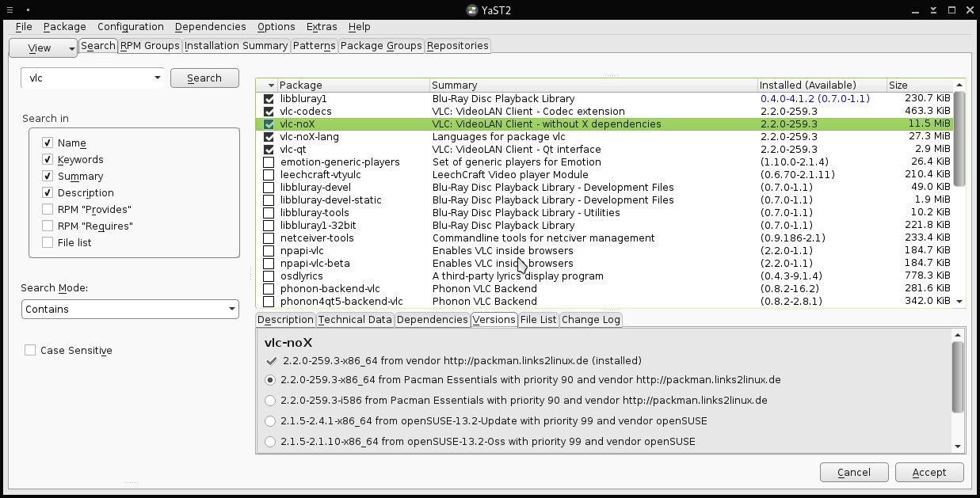The width and height of the screenshot is (980, 498).
Task: Select the libbluray-tools package row
Action: (x=605, y=213)
